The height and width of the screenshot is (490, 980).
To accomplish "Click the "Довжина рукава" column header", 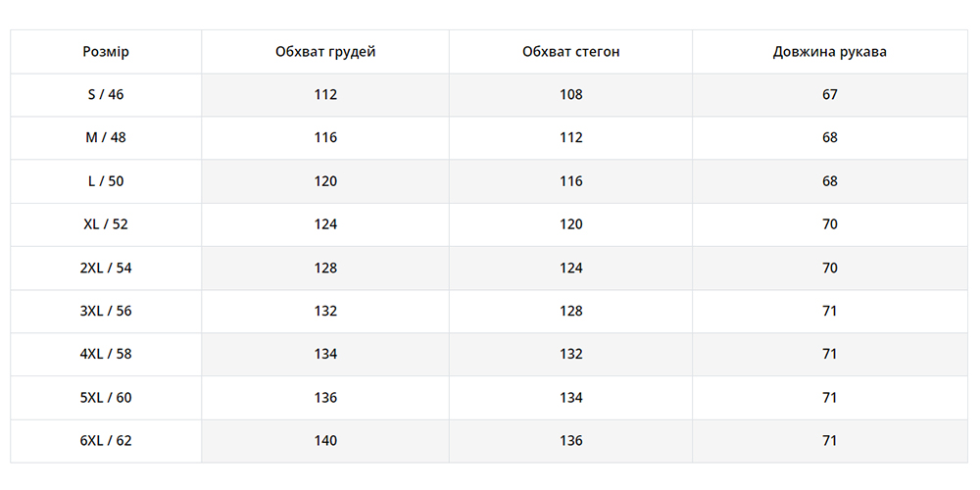I will [x=829, y=52].
